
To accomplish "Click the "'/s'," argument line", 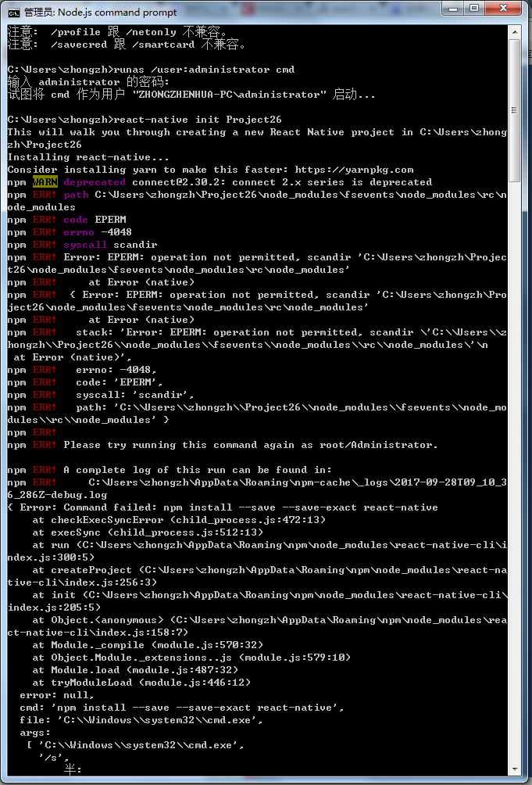I will pyautogui.click(x=54, y=758).
